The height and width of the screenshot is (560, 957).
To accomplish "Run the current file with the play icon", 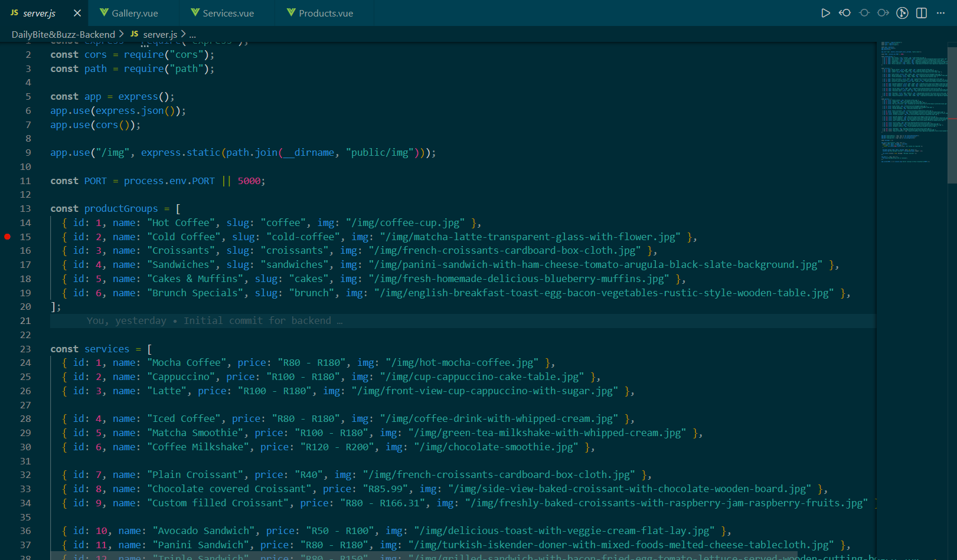I will 825,12.
